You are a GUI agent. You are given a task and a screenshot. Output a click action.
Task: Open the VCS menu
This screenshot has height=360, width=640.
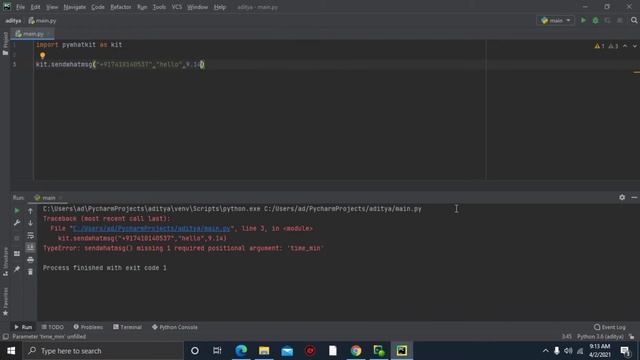pos(177,7)
